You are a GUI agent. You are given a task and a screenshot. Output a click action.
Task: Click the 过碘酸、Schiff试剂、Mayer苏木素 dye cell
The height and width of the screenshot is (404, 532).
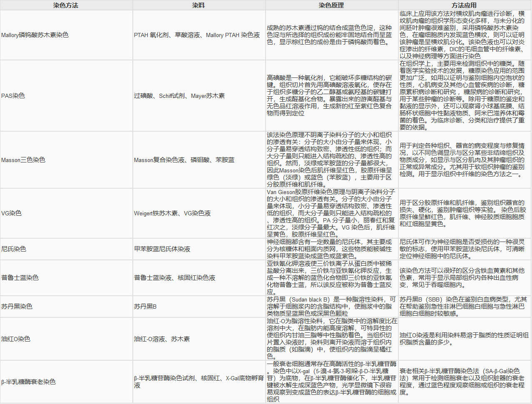(x=179, y=96)
